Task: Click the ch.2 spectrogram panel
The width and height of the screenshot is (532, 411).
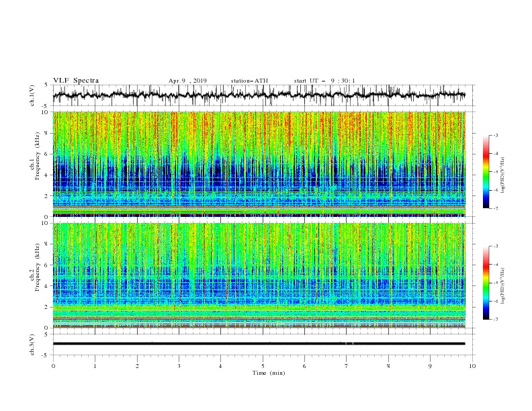Action: pyautogui.click(x=259, y=275)
